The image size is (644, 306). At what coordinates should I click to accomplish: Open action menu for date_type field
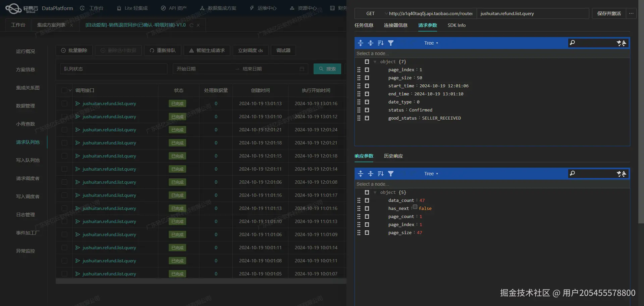click(x=367, y=102)
